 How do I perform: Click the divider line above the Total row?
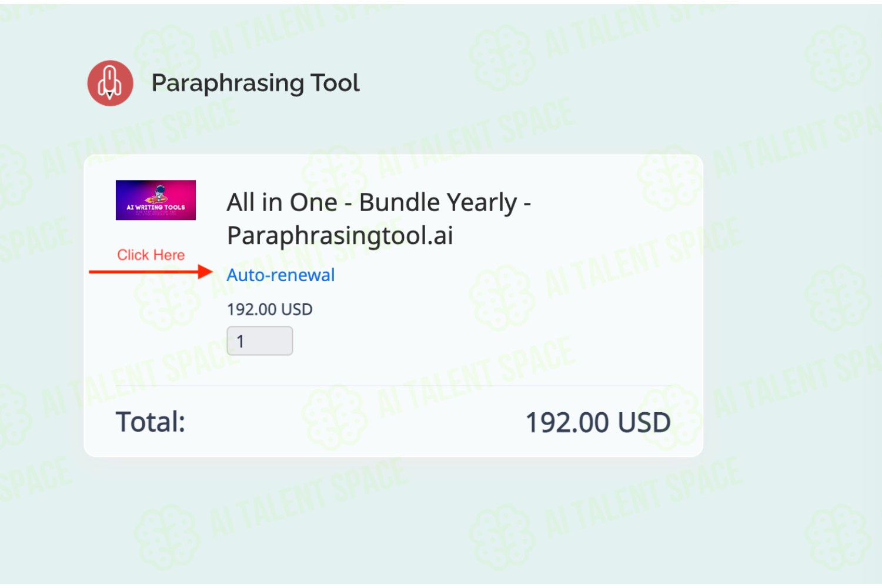[x=393, y=386]
